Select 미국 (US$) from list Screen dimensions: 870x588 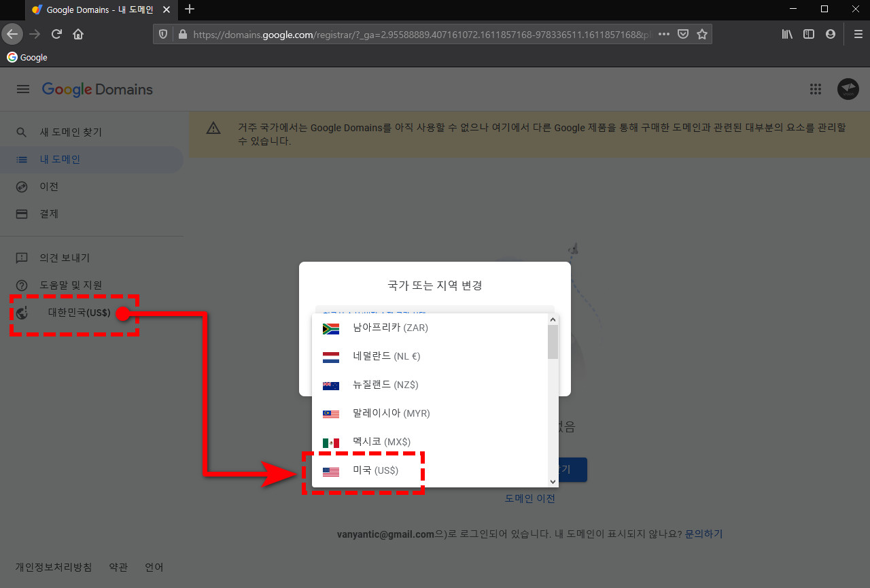pos(430,471)
